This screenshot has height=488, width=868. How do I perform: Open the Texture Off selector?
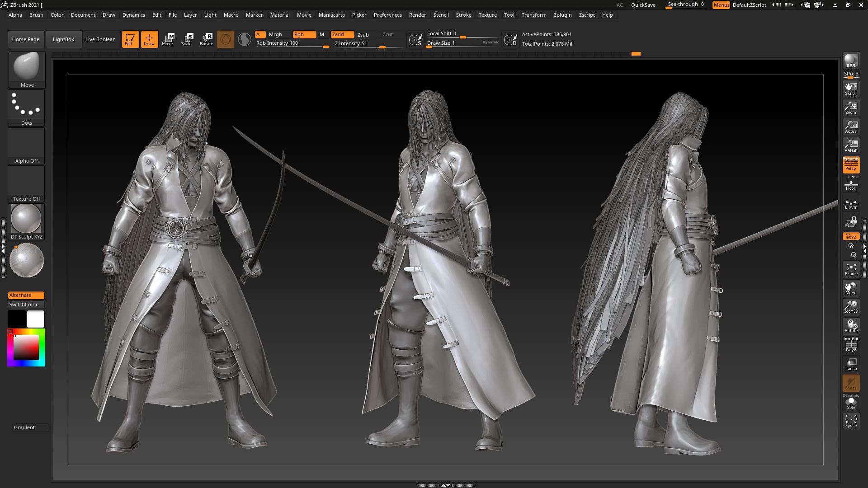27,184
